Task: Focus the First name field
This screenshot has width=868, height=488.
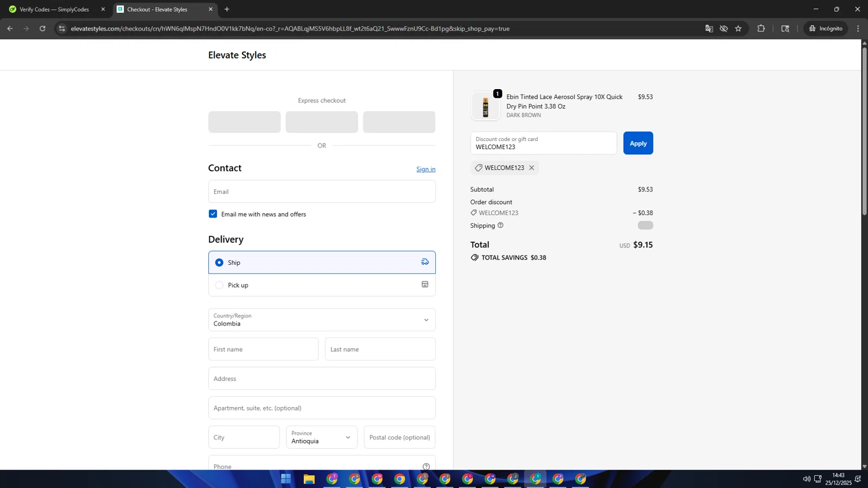Action: [263, 349]
